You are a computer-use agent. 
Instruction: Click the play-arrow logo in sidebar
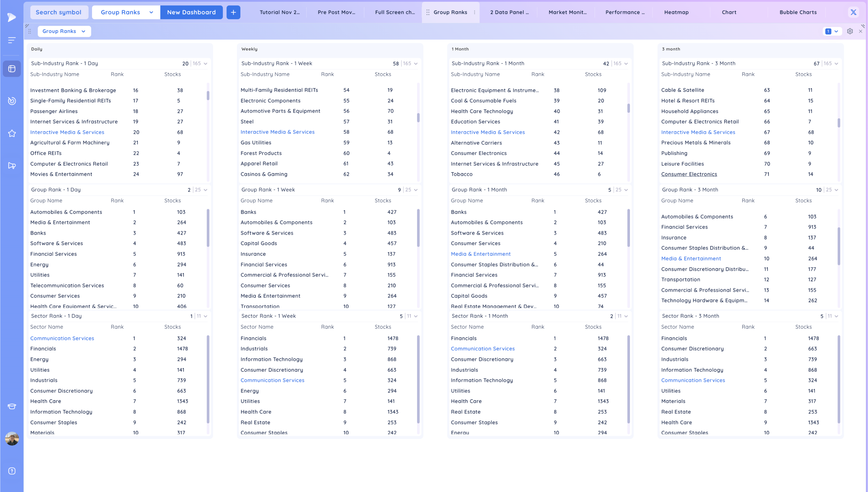[x=12, y=17]
